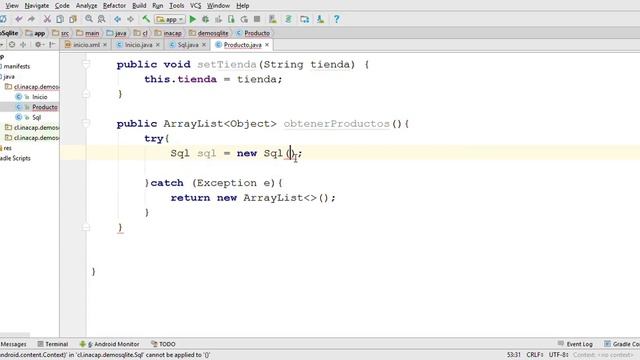Click the rerun/apply changes icon

click(x=244, y=19)
